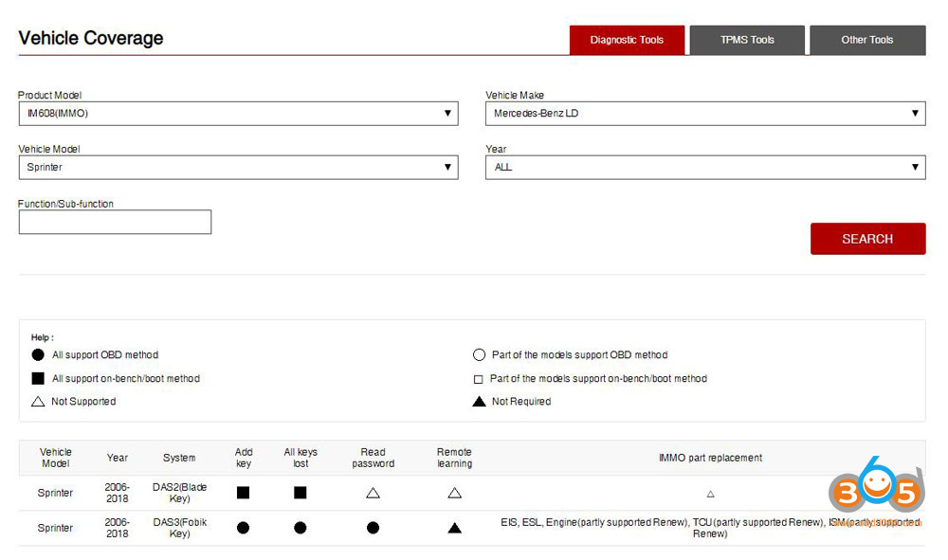Click the solid triangle Not Required legend icon
The height and width of the screenshot is (560, 948).
click(479, 402)
